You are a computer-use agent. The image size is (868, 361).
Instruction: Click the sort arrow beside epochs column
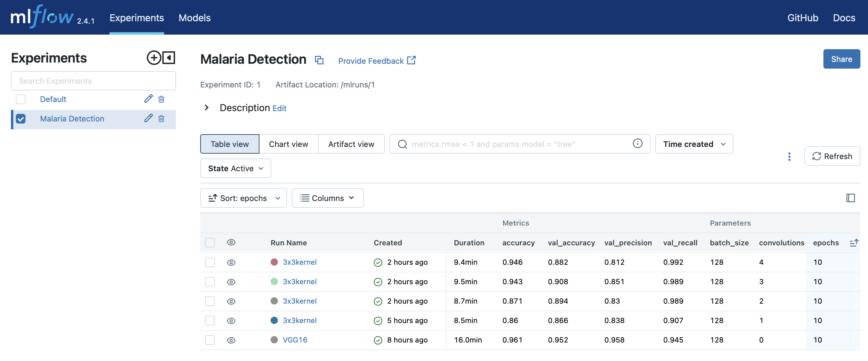(854, 242)
